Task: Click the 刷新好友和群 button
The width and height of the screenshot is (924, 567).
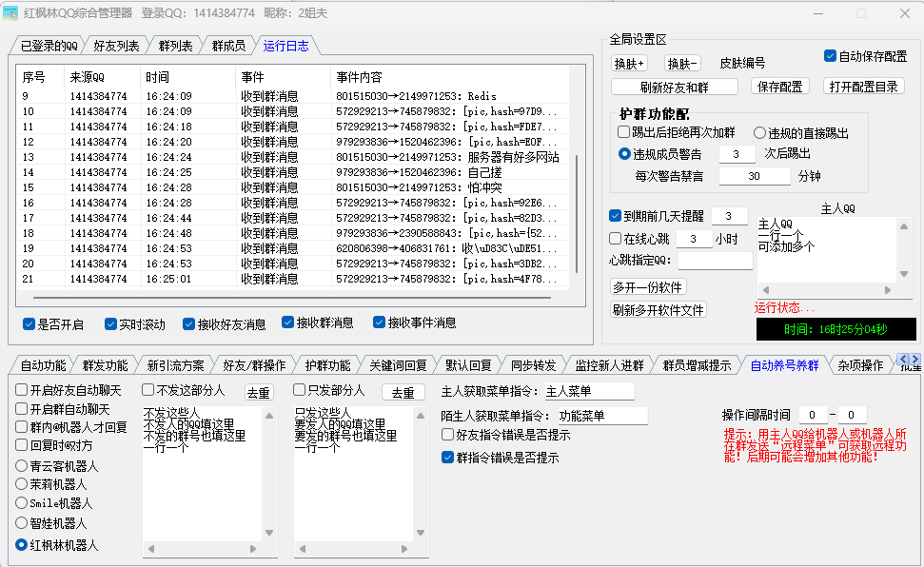Action: coord(675,87)
